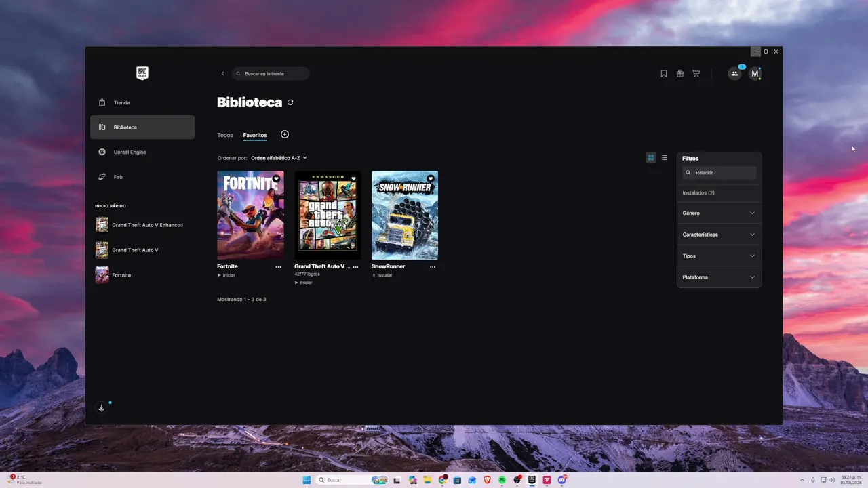868x488 pixels.
Task: Filter by Instalados (2)
Action: click(698, 193)
